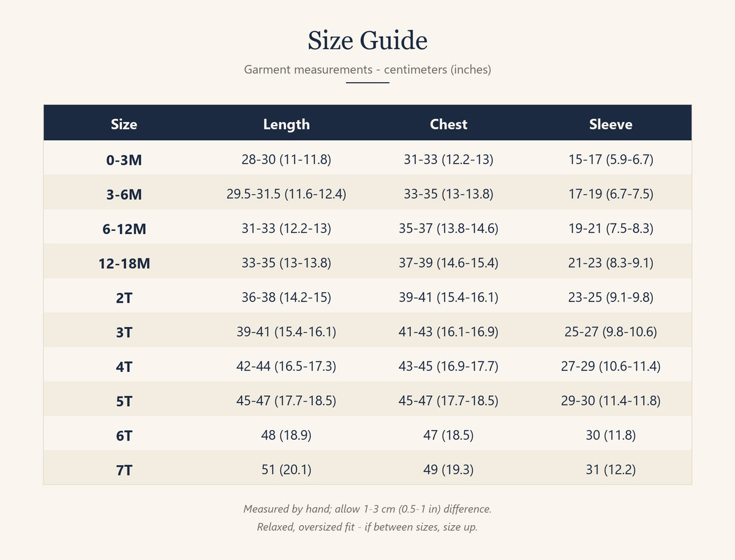Viewport: 735px width, 560px height.
Task: Select the 6-12M size label
Action: (124, 229)
